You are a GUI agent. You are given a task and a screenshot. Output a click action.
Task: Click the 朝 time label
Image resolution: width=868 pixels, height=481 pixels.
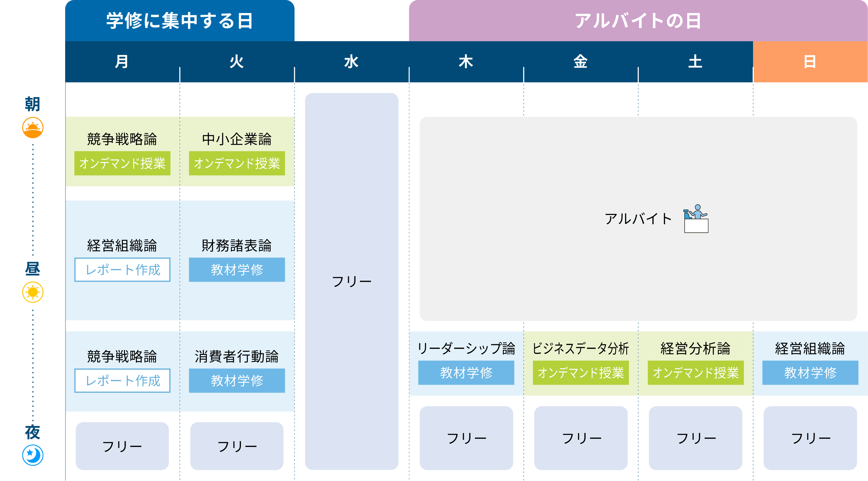pos(33,104)
